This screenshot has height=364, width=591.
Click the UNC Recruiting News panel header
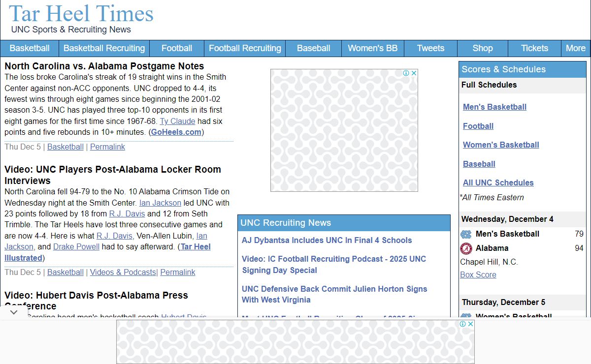click(x=344, y=223)
